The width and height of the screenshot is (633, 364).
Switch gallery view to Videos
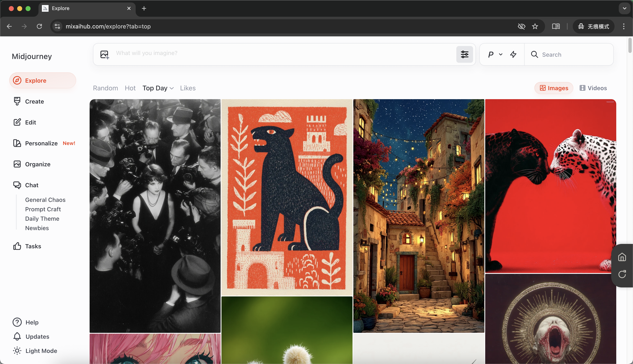click(593, 88)
